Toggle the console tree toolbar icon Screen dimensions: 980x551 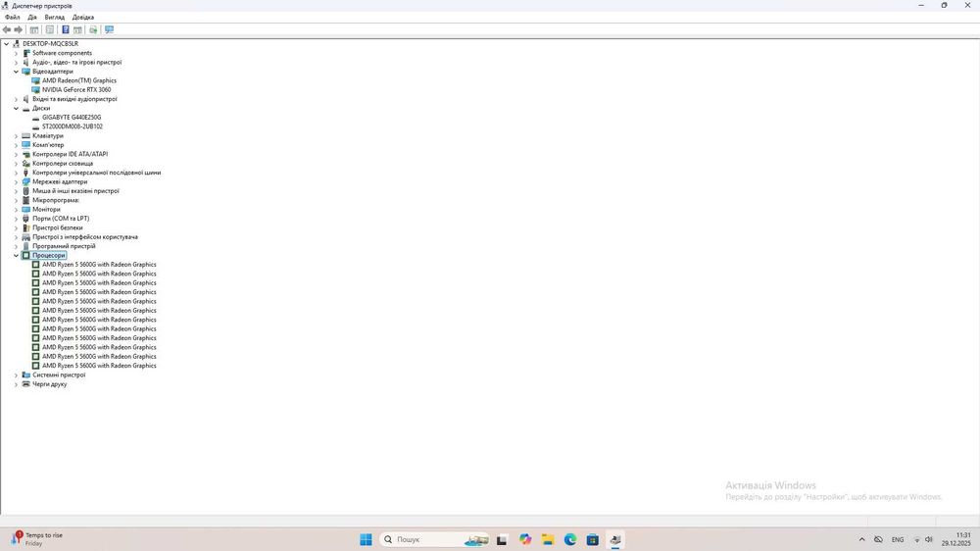[x=34, y=29]
